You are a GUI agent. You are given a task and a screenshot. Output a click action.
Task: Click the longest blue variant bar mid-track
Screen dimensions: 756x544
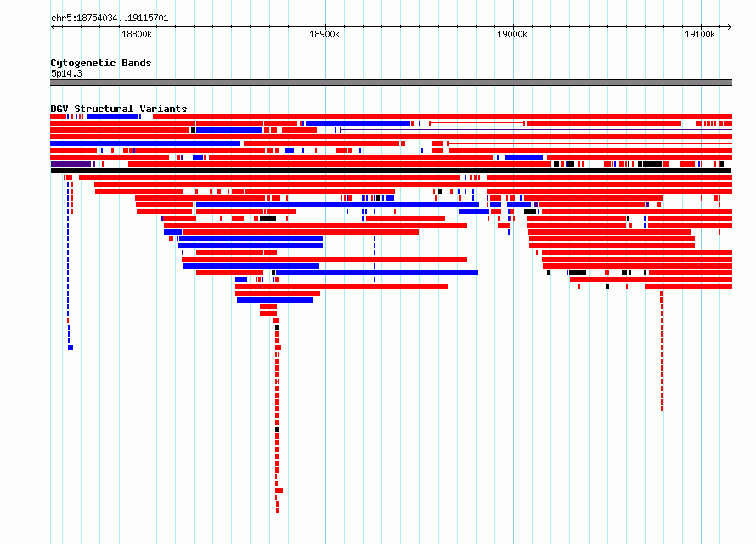[x=337, y=205]
